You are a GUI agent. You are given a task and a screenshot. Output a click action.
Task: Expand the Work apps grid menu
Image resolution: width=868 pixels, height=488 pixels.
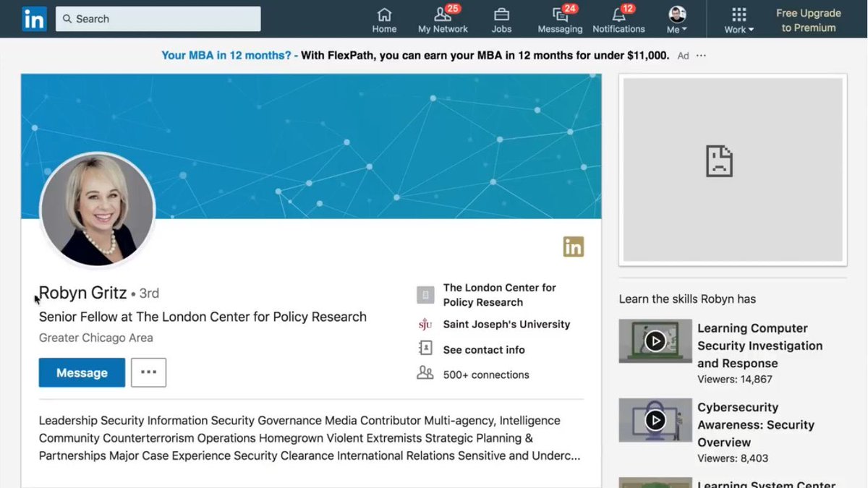pos(739,20)
